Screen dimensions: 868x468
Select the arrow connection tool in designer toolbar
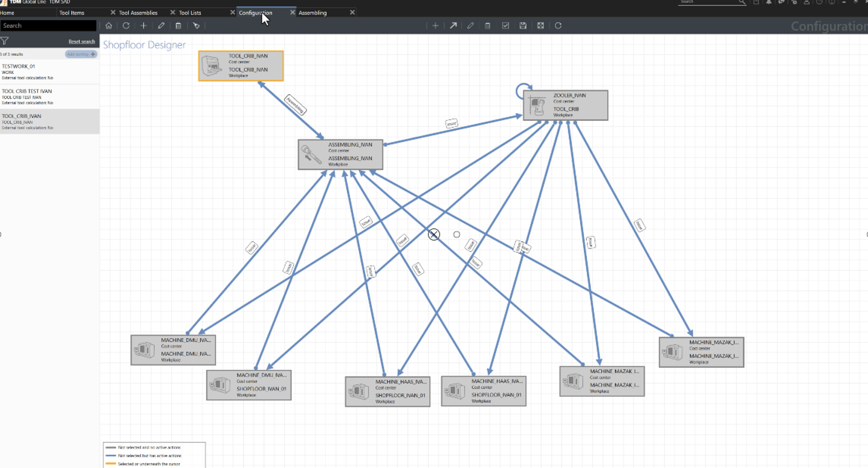(x=453, y=25)
